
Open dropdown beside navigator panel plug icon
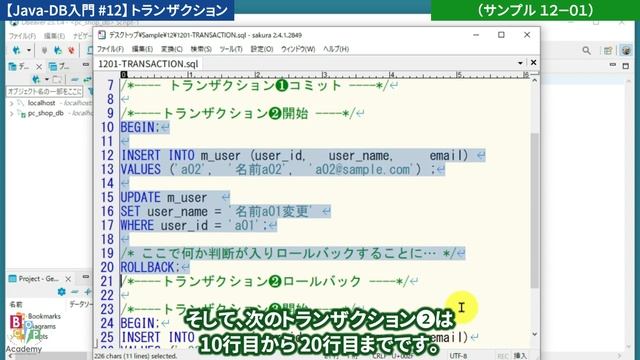click(47, 79)
